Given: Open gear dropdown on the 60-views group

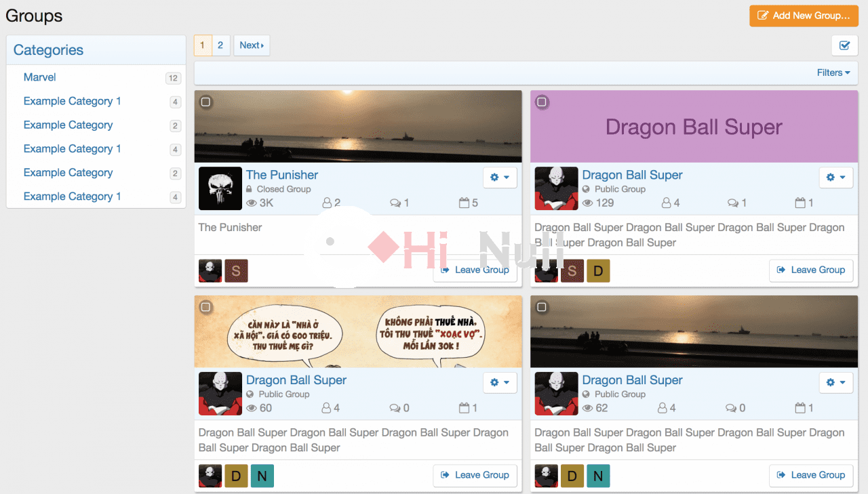Looking at the screenshot, I should coord(500,383).
